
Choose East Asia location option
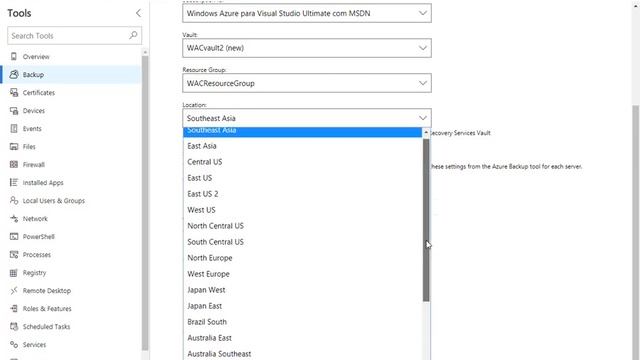tap(302, 146)
